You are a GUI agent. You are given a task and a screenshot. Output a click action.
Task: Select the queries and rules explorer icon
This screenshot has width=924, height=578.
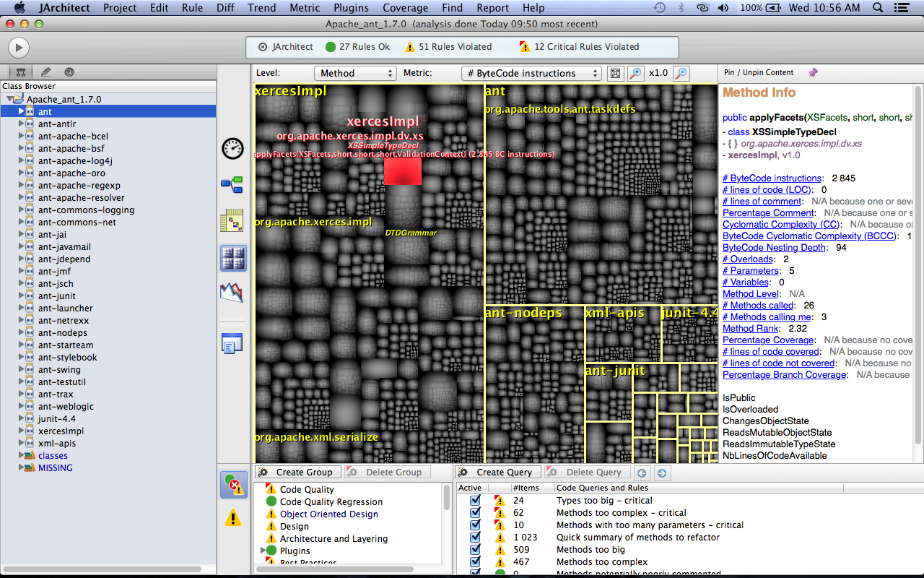click(233, 485)
